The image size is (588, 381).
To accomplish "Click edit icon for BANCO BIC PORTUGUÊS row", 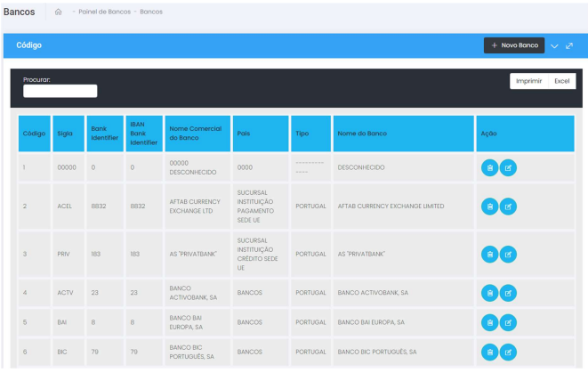I will pos(508,353).
